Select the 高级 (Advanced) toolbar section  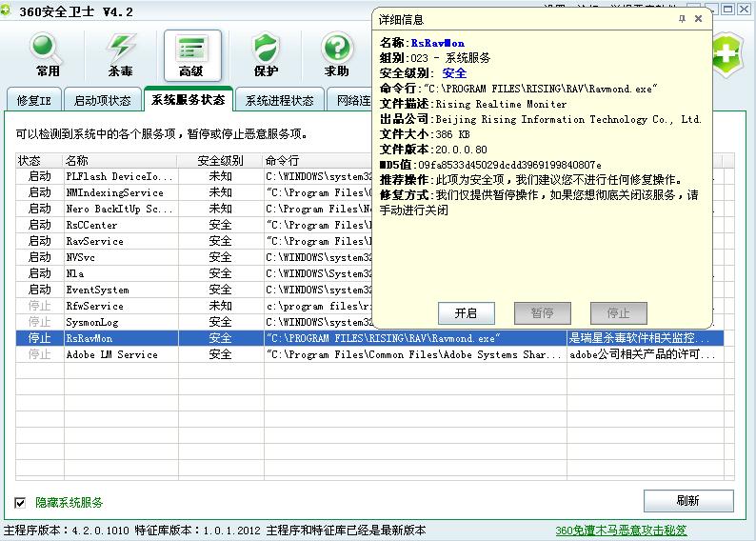[x=192, y=55]
